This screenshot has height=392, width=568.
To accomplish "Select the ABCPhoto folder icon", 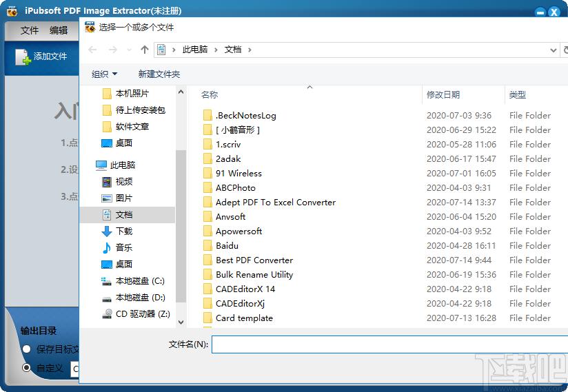I will tap(207, 188).
